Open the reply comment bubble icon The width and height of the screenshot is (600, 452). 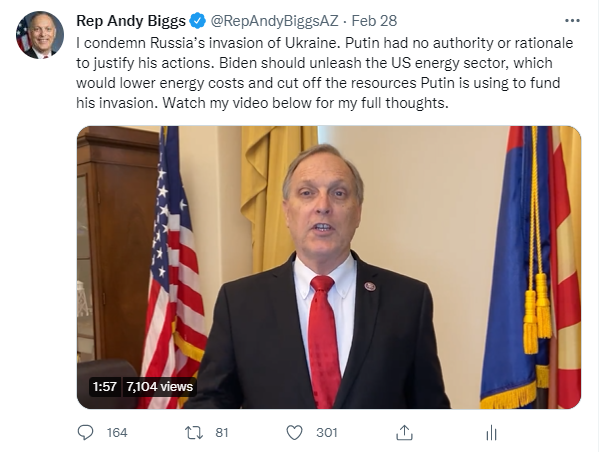85,433
